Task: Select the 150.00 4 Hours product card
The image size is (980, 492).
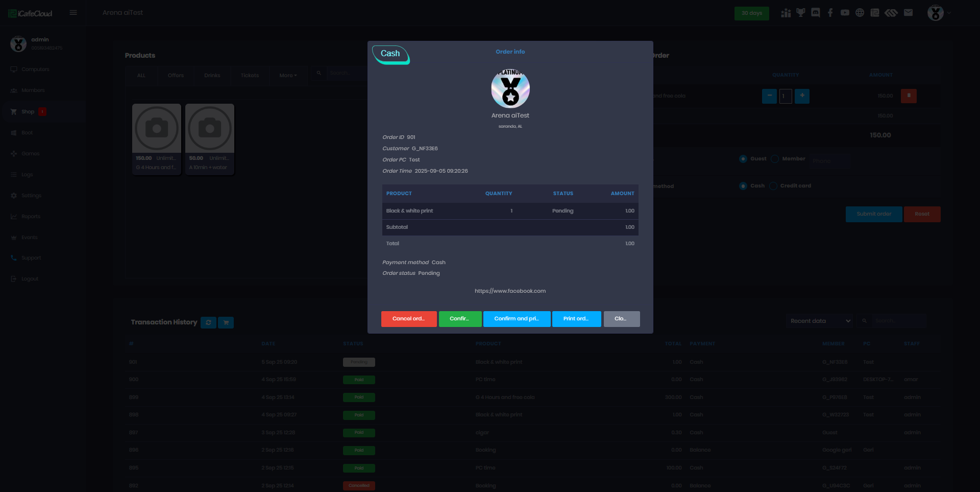Action: point(157,139)
